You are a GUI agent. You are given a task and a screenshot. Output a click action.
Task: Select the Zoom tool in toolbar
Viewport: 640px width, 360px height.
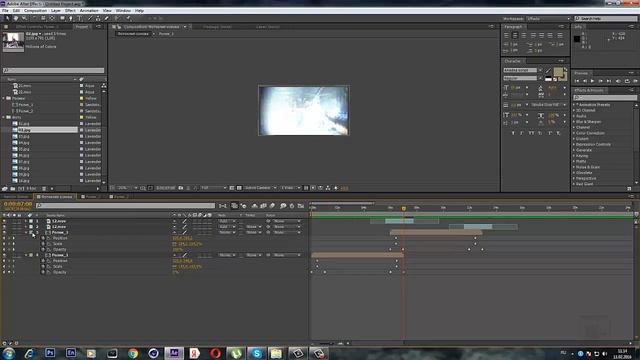click(x=24, y=18)
